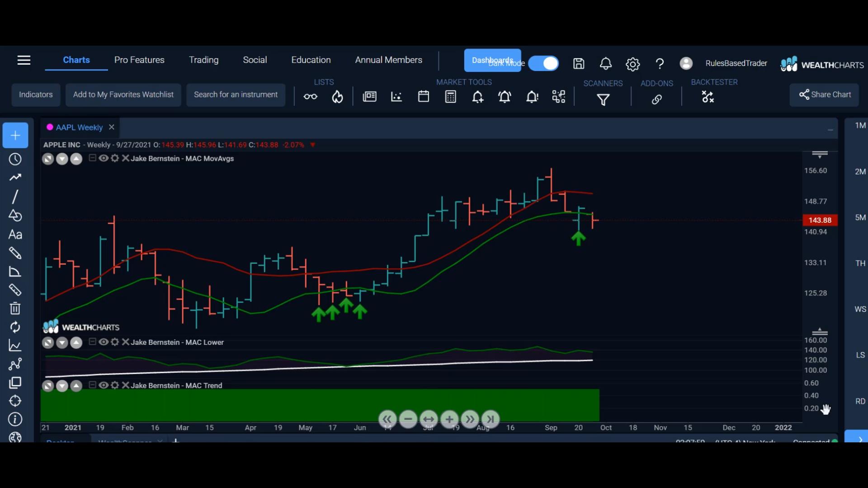Toggle visibility of MAC MovAvgs indicator
The height and width of the screenshot is (488, 868).
point(104,158)
